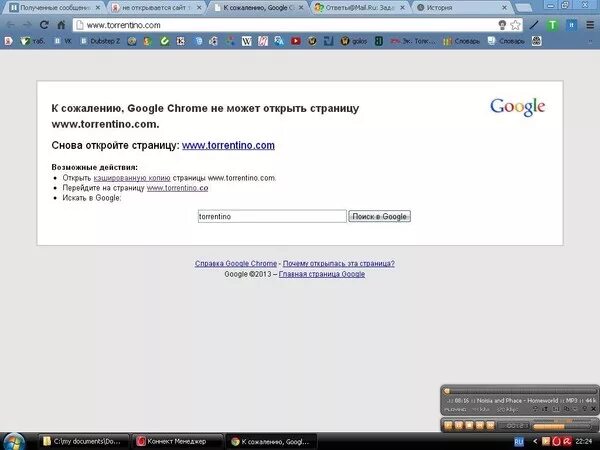This screenshot has height=450, width=600.
Task: Open the browser home page
Action: pos(61,25)
